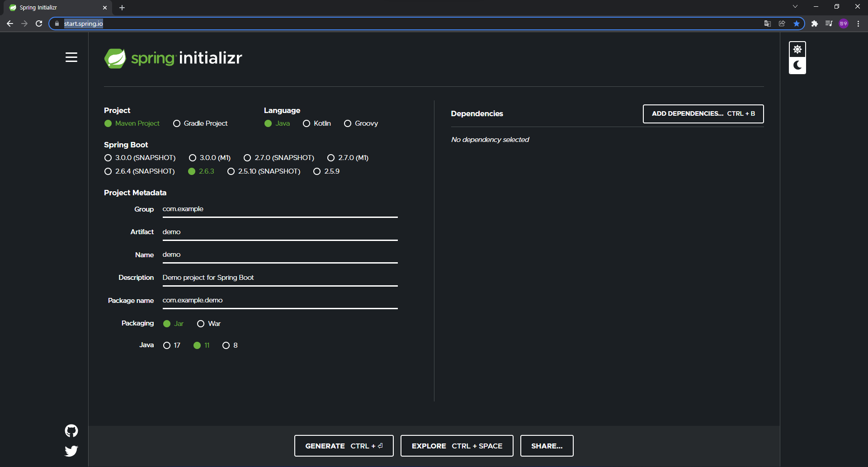Screen dimensions: 868x467
Task: Open a new browser tab
Action: click(x=122, y=8)
